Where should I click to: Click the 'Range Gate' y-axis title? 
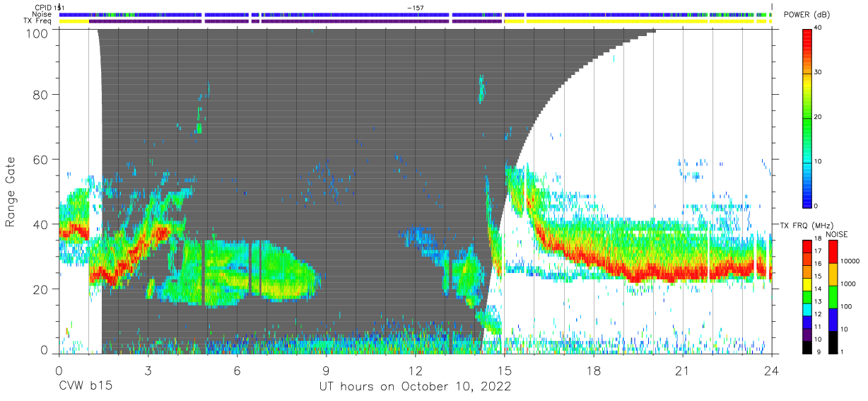[x=11, y=192]
